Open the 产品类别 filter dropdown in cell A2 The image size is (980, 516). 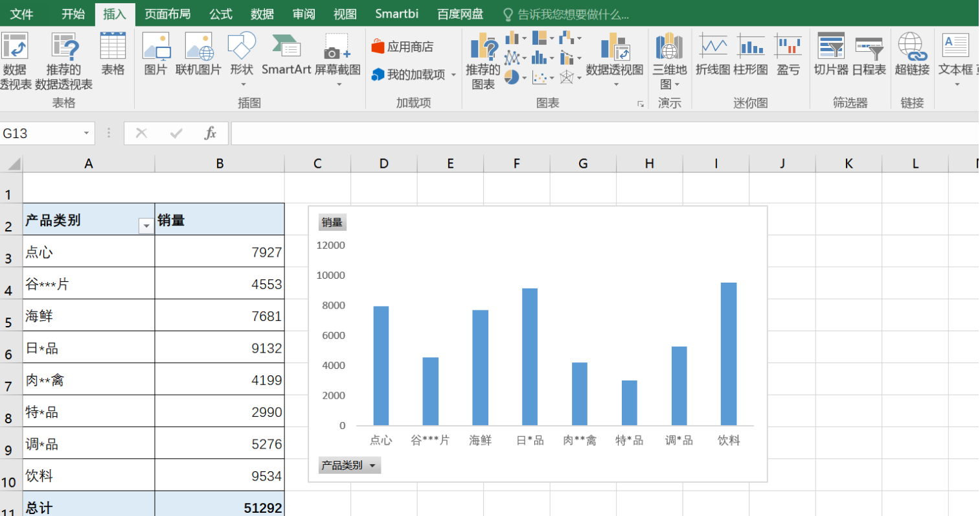(x=146, y=226)
